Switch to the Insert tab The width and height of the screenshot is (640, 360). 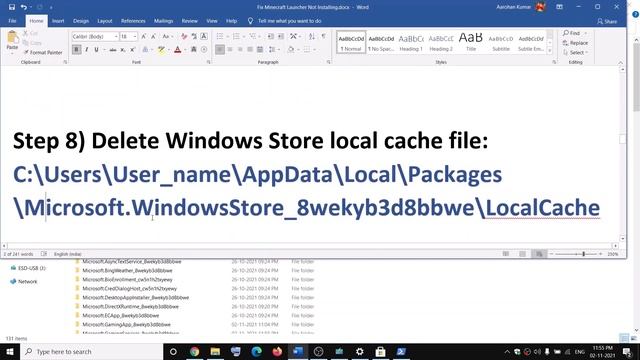[58, 21]
